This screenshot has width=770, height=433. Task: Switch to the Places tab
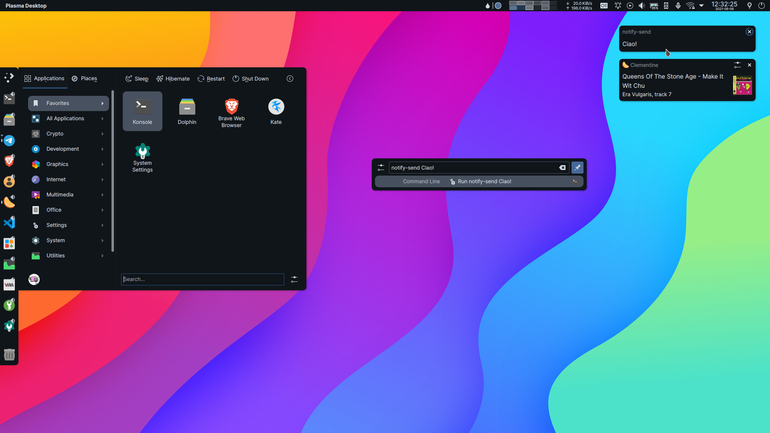click(84, 79)
